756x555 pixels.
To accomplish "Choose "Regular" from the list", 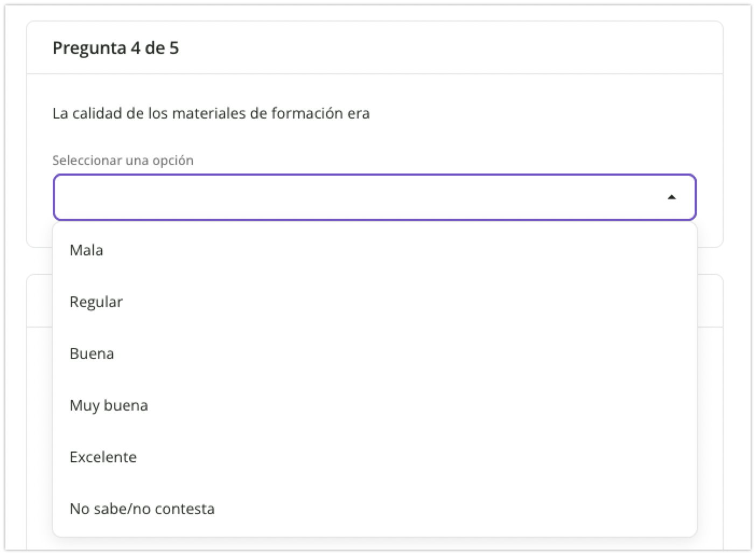I will 96,302.
